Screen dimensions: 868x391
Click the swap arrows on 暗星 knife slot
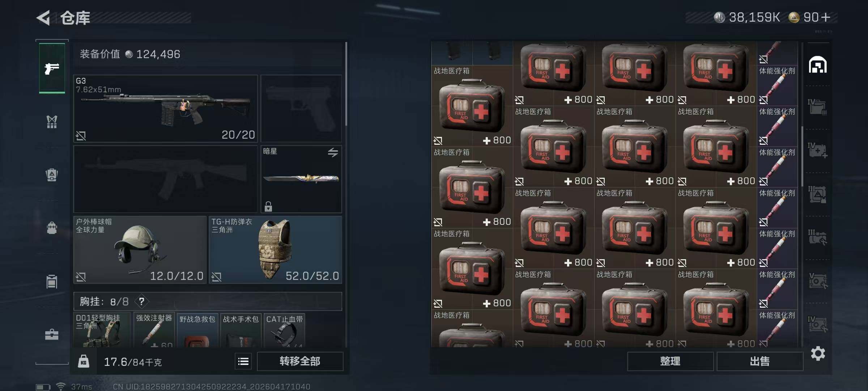pos(333,152)
